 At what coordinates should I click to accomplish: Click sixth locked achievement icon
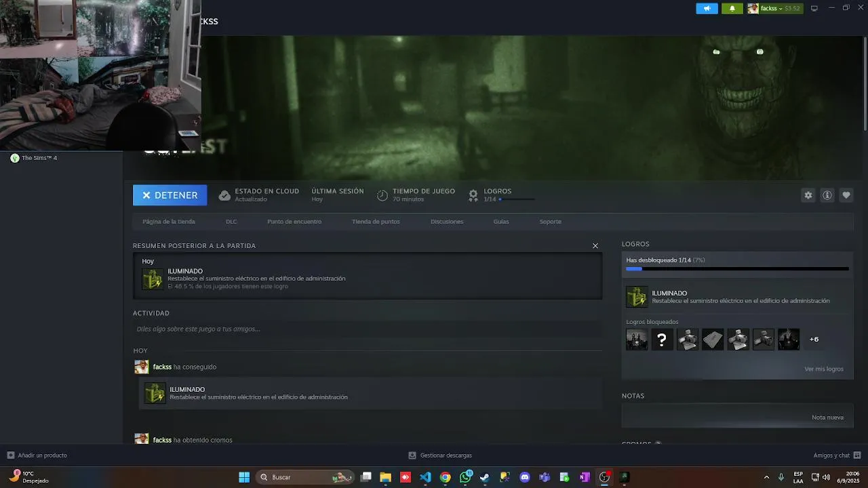click(764, 340)
